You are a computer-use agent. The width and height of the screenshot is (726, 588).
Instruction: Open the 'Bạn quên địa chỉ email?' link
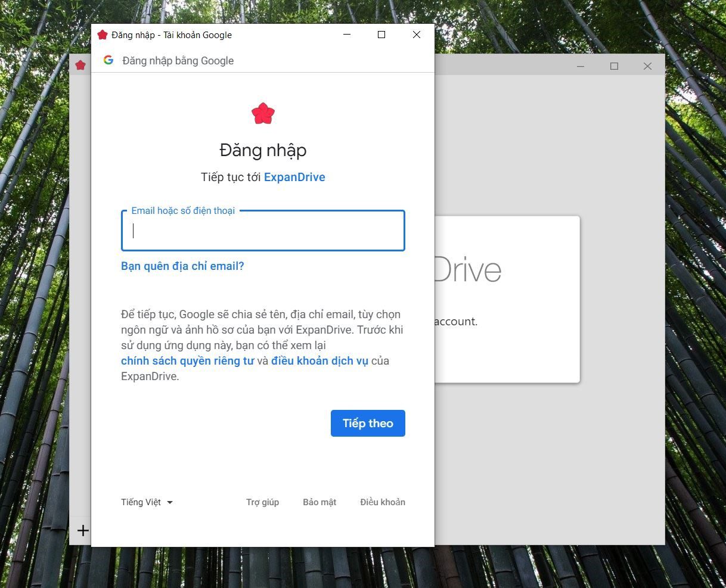click(182, 266)
